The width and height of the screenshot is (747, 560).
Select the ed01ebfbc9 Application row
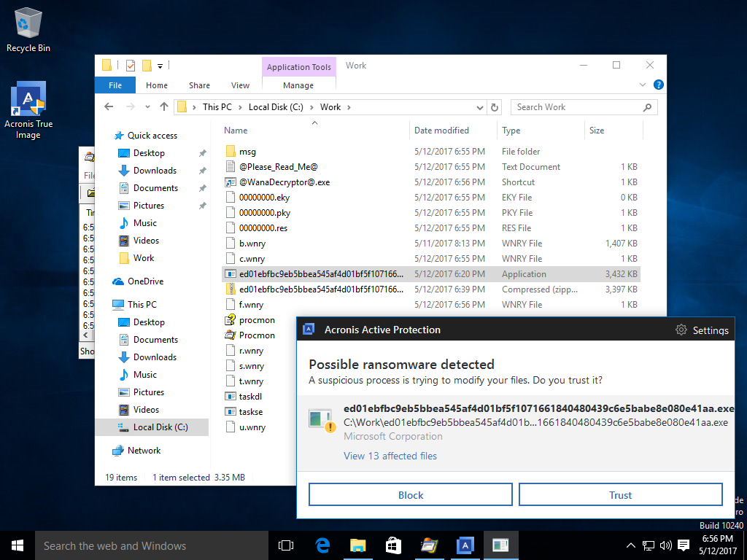click(431, 274)
